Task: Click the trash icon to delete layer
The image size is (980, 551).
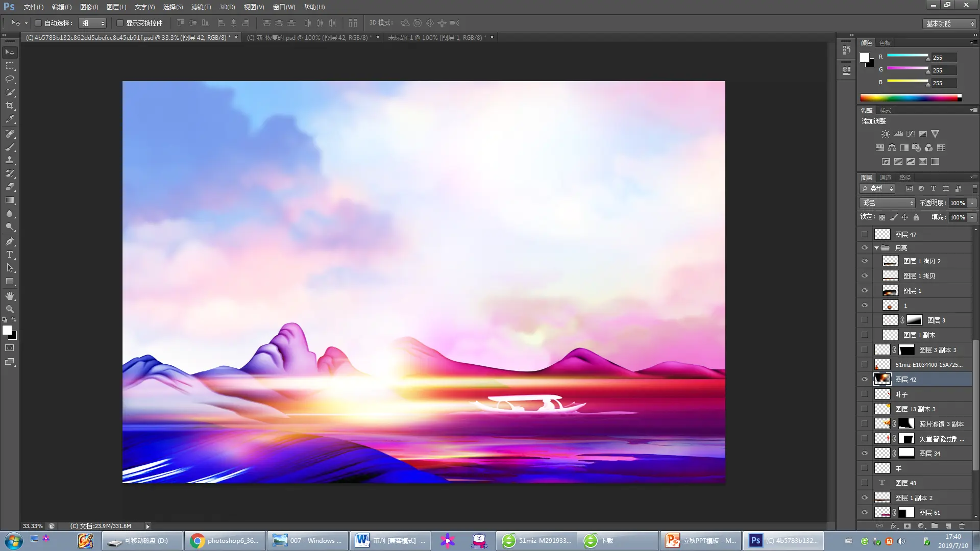Action: tap(962, 526)
